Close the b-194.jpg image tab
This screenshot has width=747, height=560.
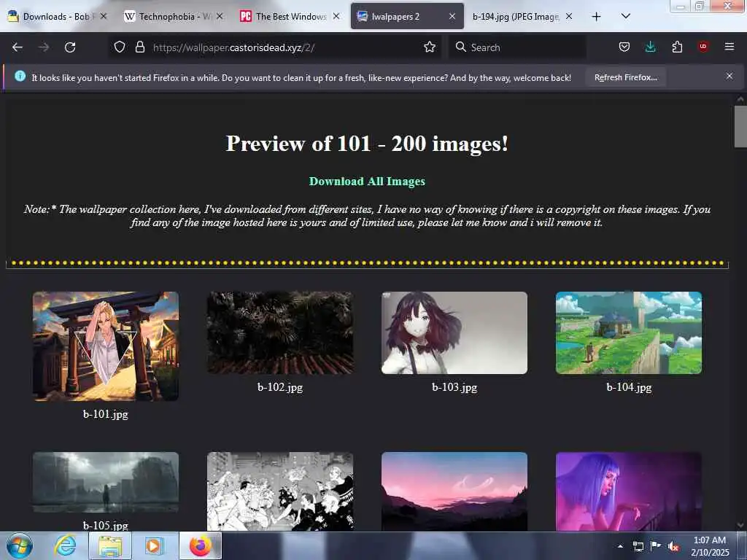[569, 16]
